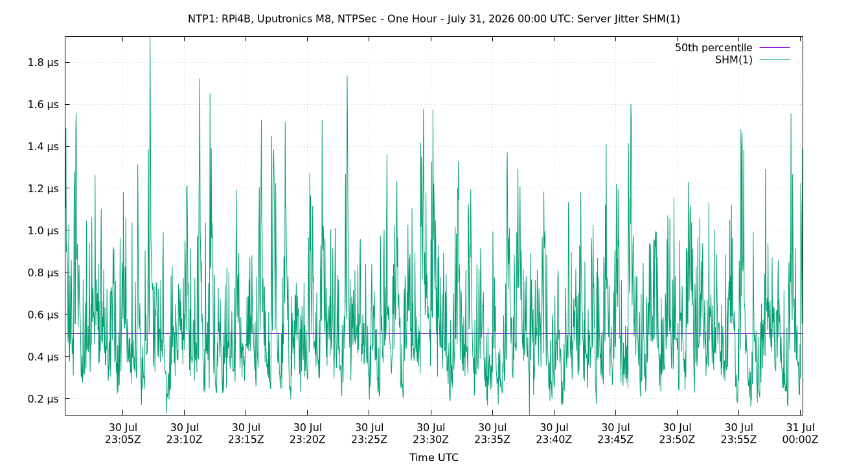
Task: Click the 30 Jul 23:55Z time label
Action: point(738,433)
